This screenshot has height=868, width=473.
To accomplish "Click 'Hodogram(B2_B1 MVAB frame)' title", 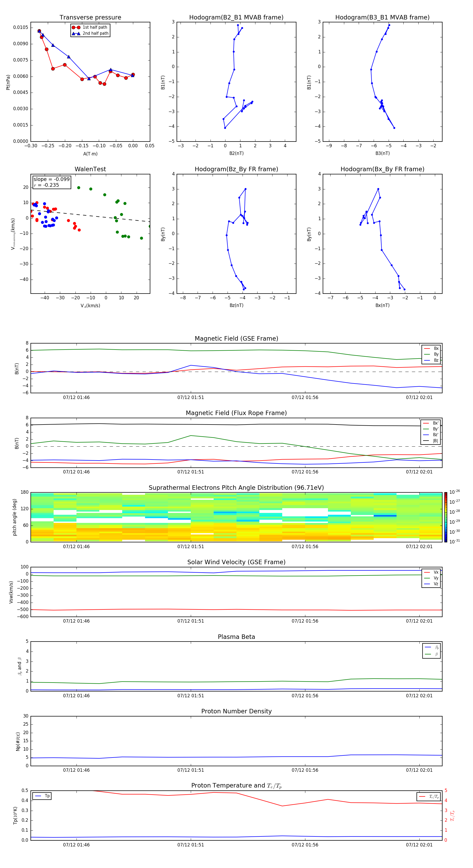I will pos(236,18).
